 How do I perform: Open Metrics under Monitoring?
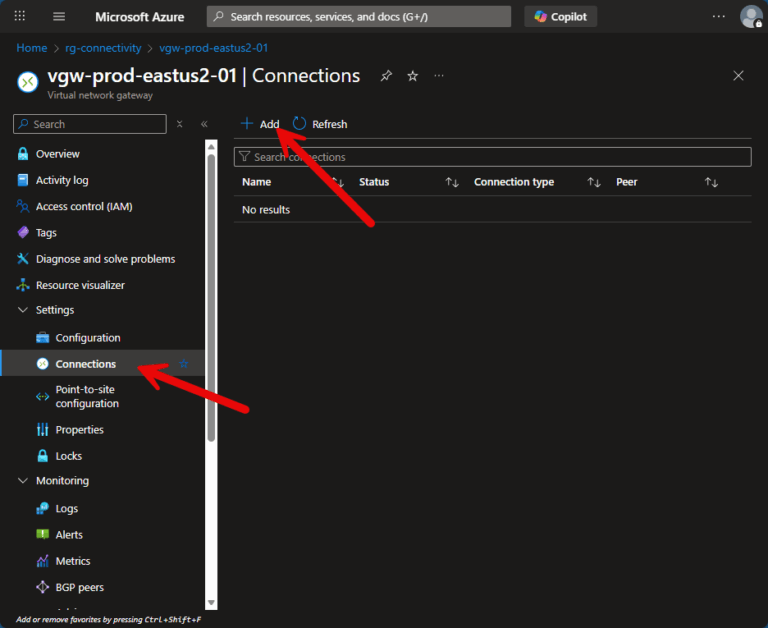coord(72,561)
